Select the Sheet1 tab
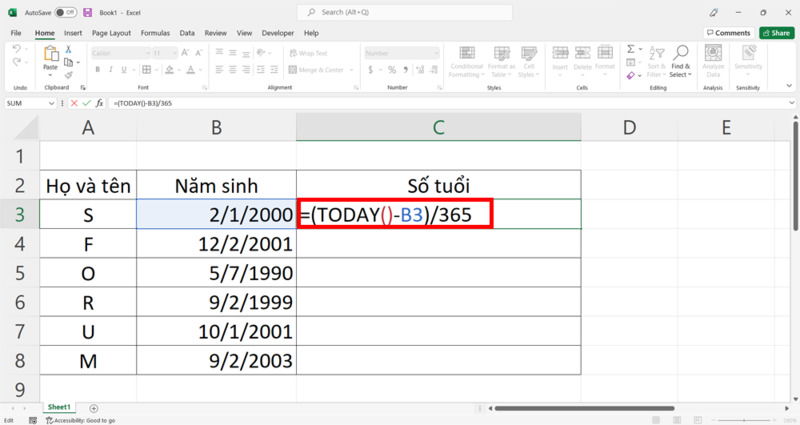The width and height of the screenshot is (800, 425). (59, 407)
